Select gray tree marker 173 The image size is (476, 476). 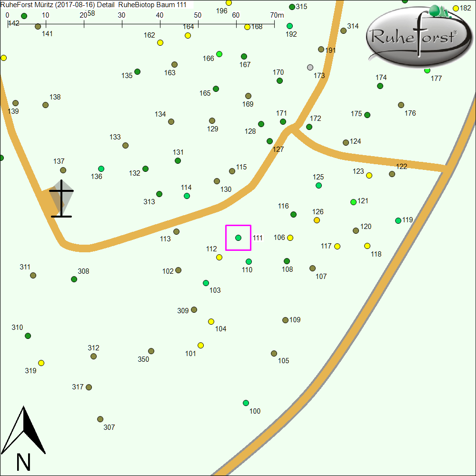pyautogui.click(x=310, y=68)
